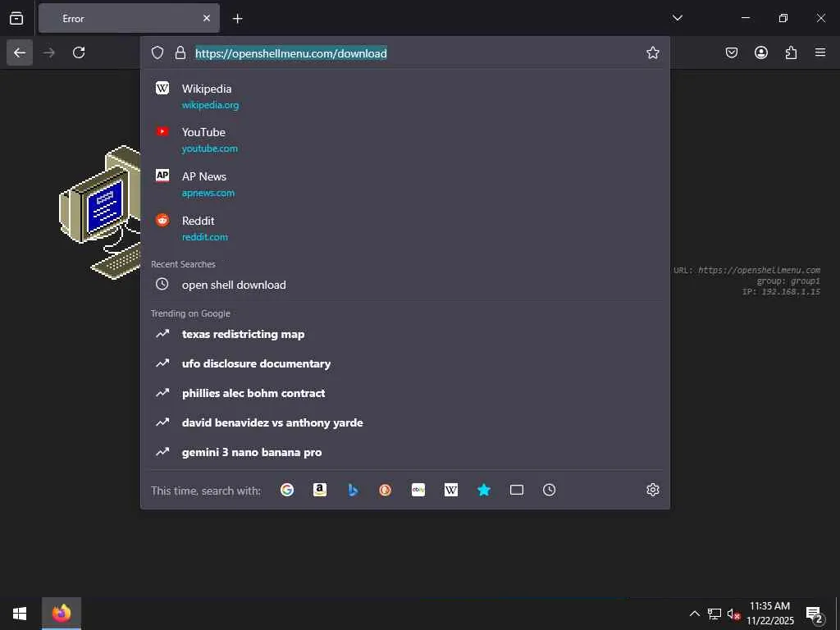This screenshot has width=840, height=630.
Task: Open the Firefox application menu
Action: click(x=820, y=52)
